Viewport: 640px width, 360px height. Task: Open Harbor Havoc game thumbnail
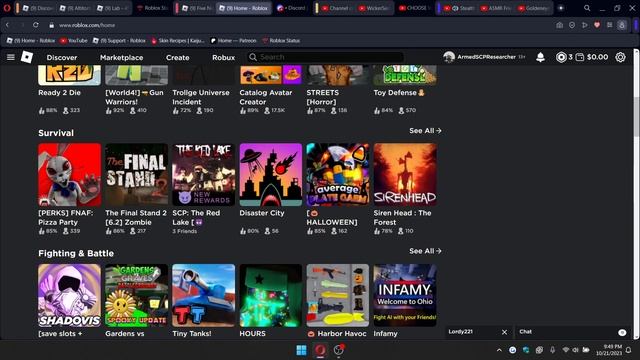pyautogui.click(x=338, y=295)
